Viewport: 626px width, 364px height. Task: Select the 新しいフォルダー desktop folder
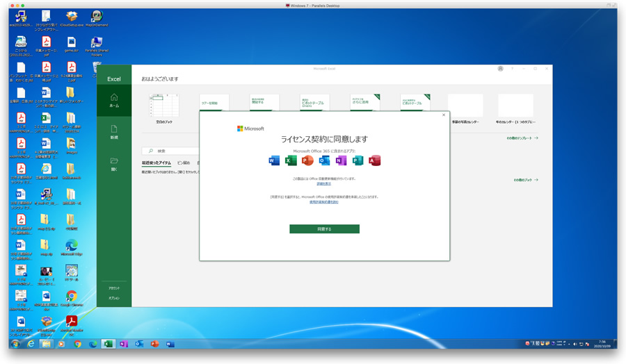coord(70,97)
